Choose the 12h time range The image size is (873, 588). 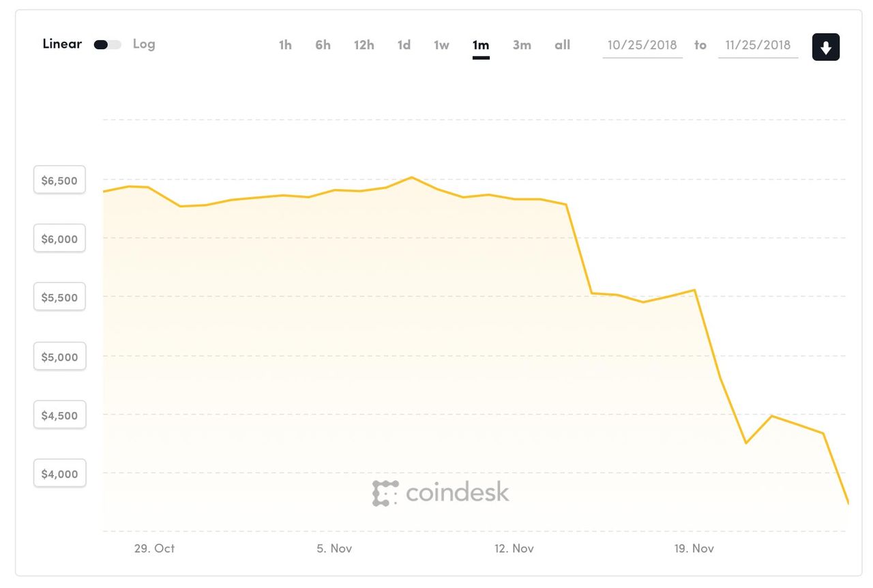[x=364, y=45]
